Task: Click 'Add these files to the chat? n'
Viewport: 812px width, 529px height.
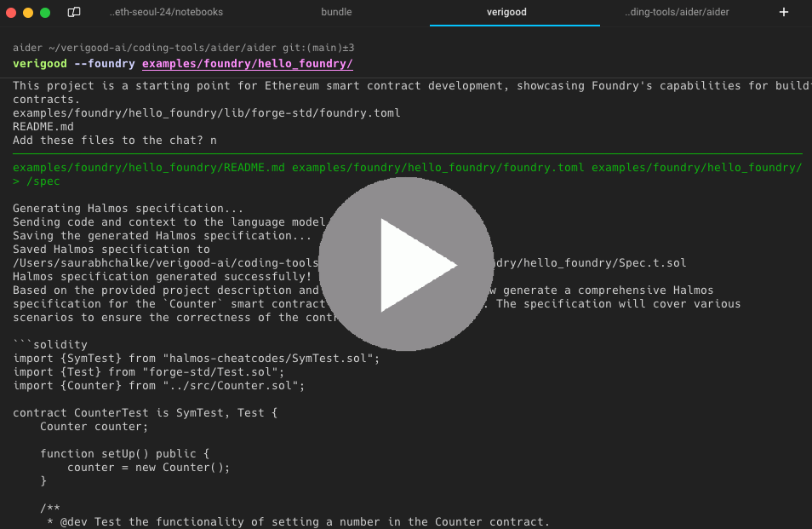Action: pos(114,141)
